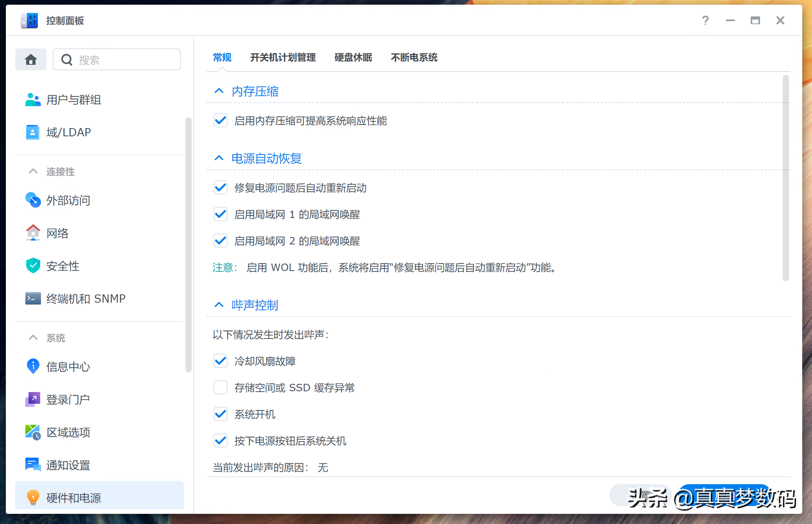
Task: Open External Access (外部访问) icon
Action: 33,200
